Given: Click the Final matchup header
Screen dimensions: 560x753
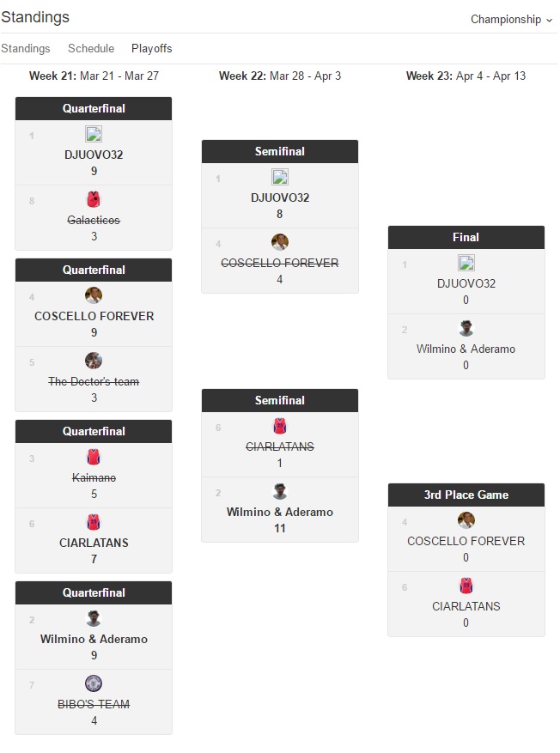Looking at the screenshot, I should [466, 237].
